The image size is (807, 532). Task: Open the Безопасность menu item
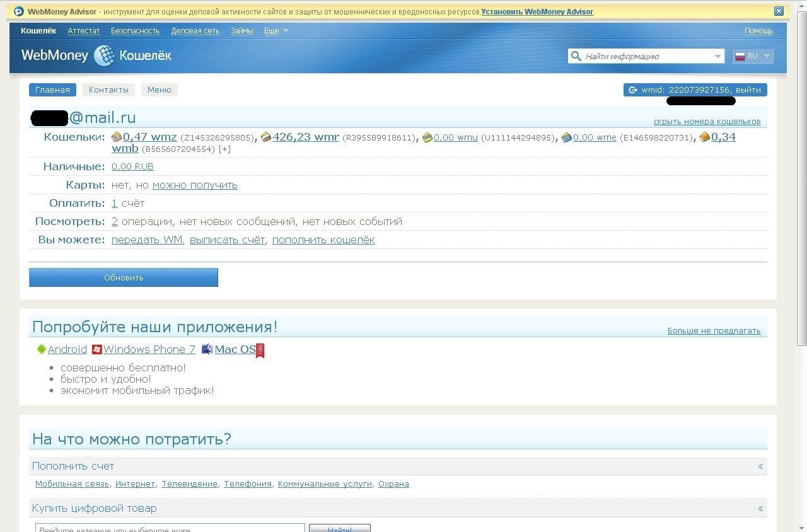click(136, 31)
